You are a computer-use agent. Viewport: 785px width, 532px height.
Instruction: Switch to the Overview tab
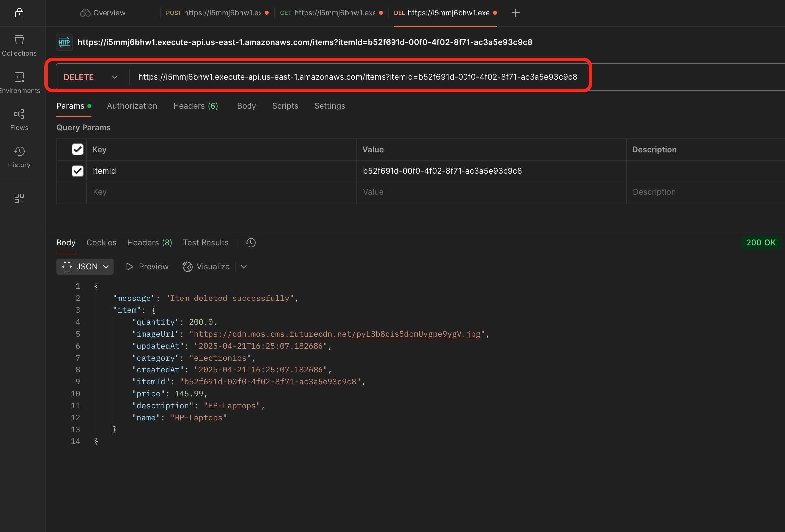103,13
